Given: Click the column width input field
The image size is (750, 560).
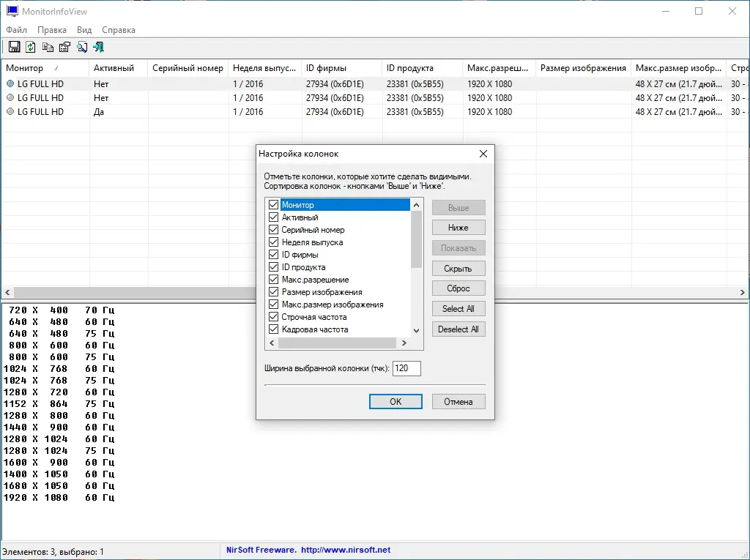Looking at the screenshot, I should [406, 368].
